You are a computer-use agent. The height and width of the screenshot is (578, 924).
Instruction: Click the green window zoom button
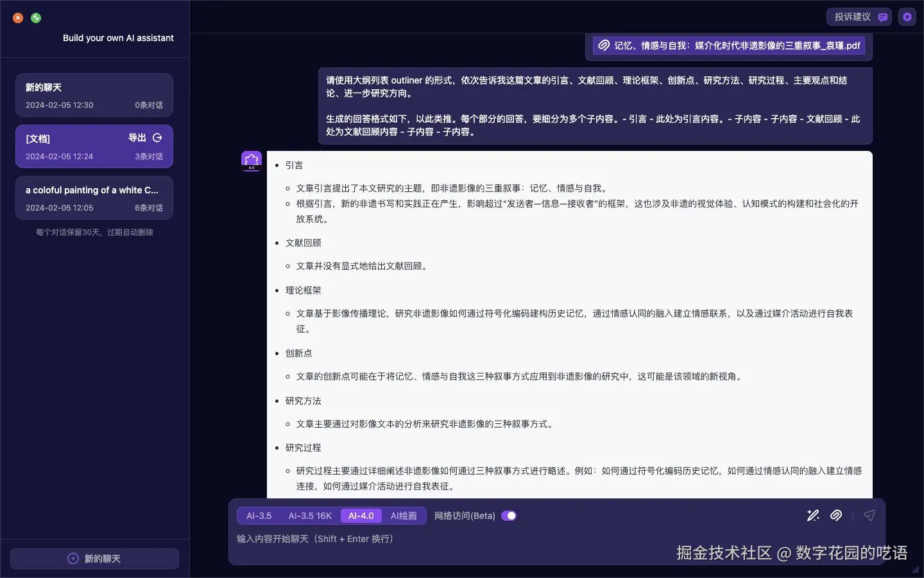36,18
